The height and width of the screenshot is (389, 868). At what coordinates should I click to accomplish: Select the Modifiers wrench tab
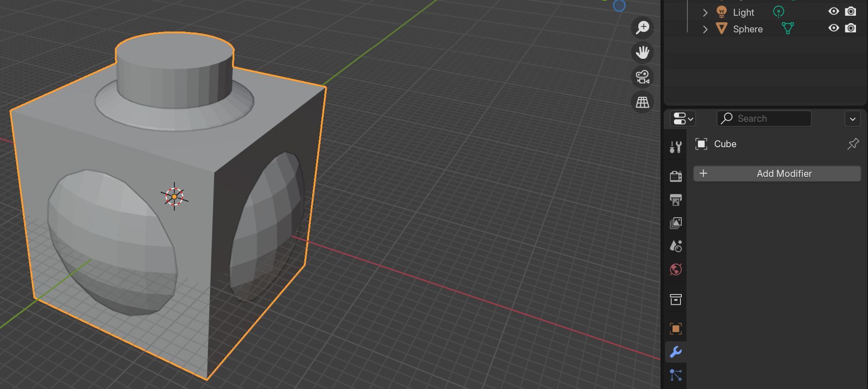(676, 352)
